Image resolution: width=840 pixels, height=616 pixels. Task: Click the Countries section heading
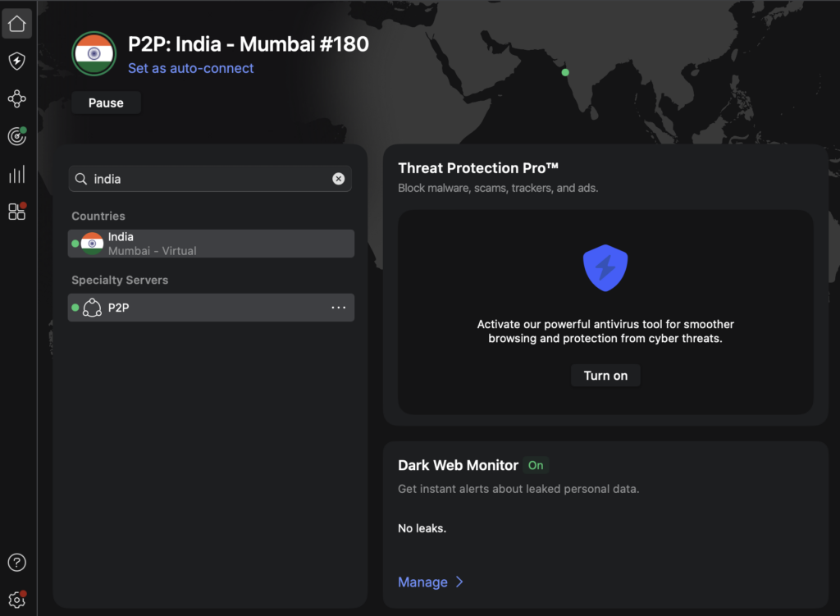click(x=98, y=217)
